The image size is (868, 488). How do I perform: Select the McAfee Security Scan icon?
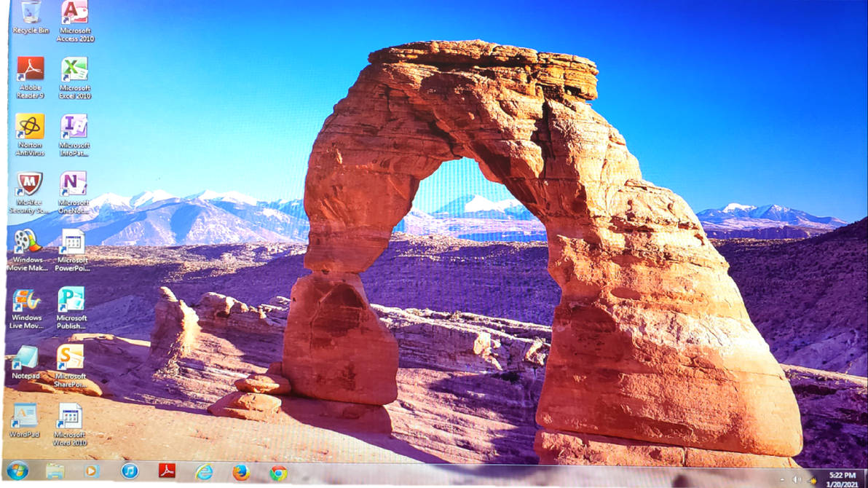click(29, 192)
